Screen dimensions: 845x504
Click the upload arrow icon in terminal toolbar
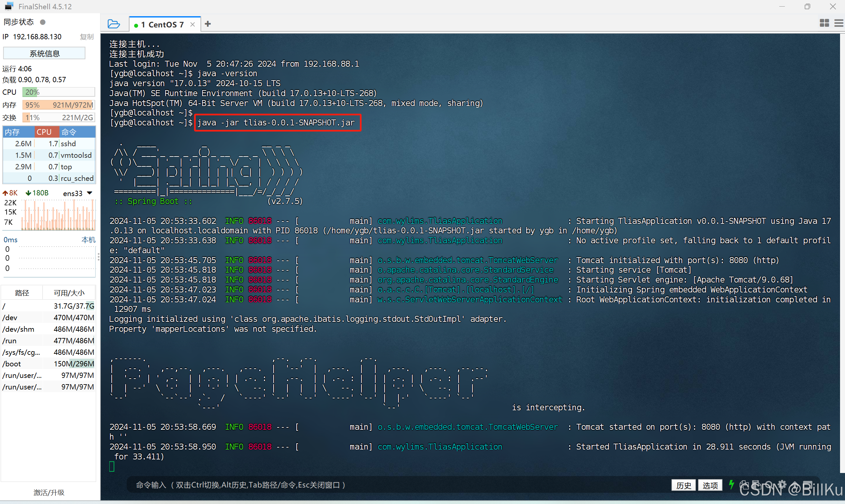pyautogui.click(x=795, y=485)
